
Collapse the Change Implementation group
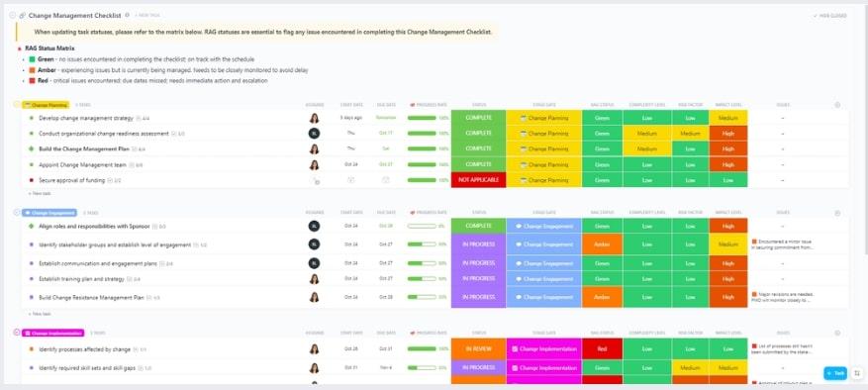17,333
